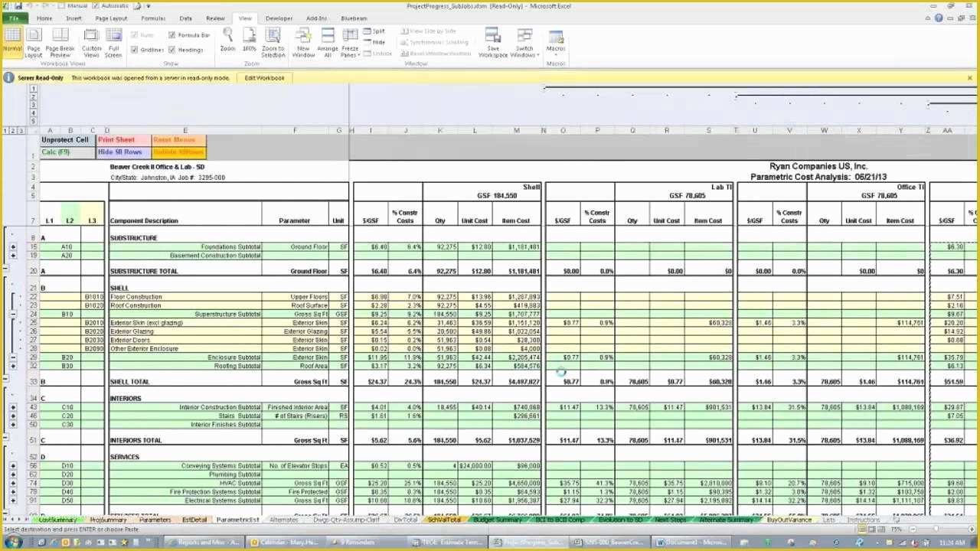Click the Split window button
The image size is (980, 551).
373,31
